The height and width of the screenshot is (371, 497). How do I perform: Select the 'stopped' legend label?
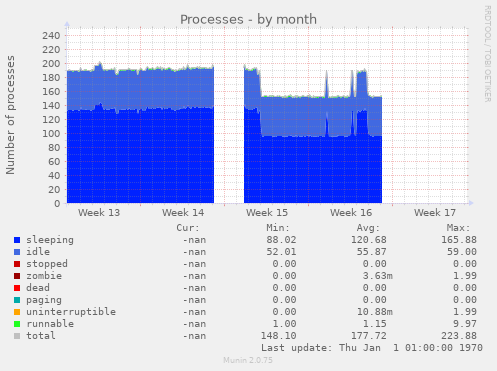point(47,264)
